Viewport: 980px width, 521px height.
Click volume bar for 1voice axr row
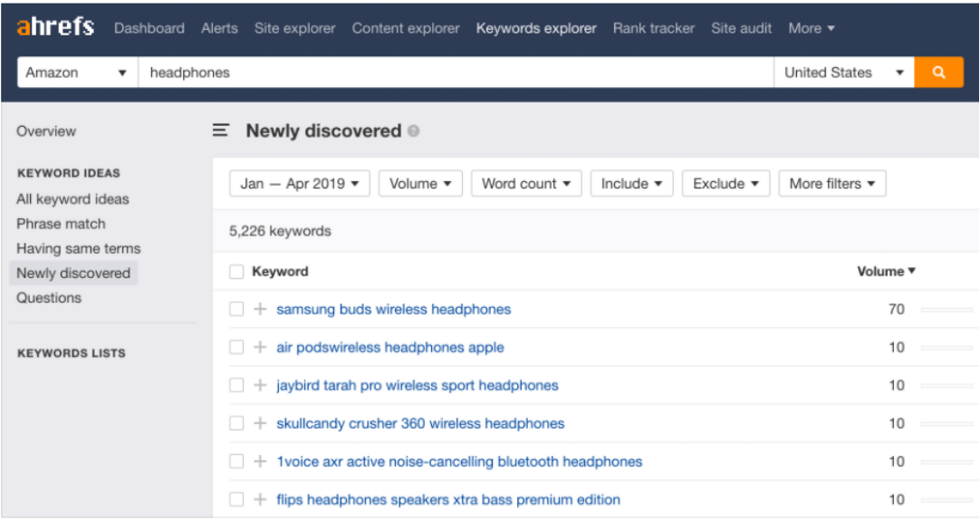[x=946, y=462]
